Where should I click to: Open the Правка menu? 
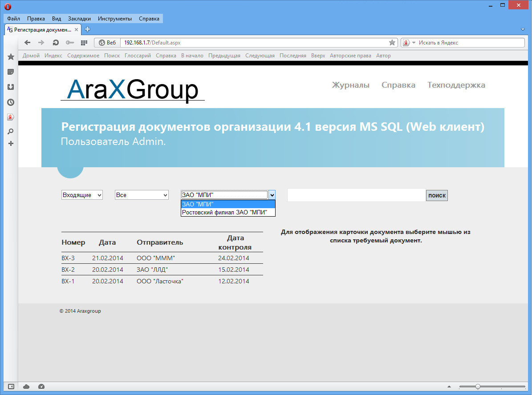tap(36, 19)
